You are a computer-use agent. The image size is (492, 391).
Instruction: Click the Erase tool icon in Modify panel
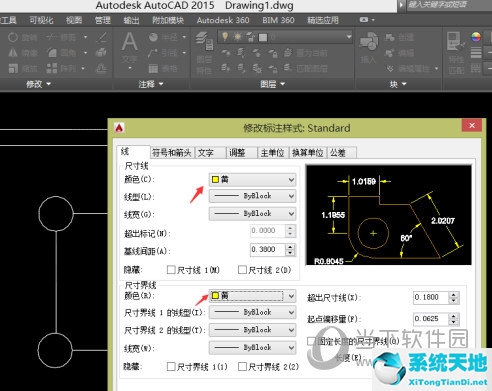point(101,37)
